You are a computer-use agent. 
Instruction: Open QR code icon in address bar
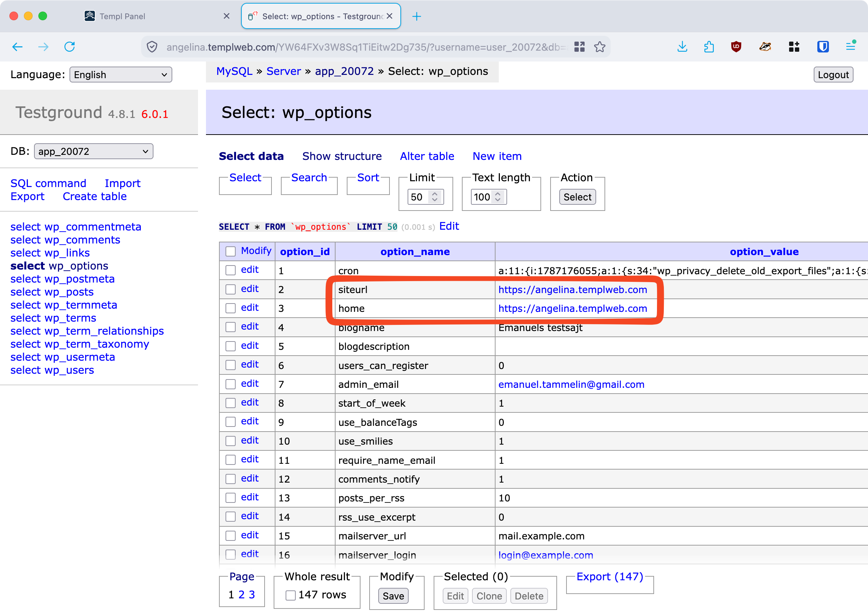click(x=579, y=47)
